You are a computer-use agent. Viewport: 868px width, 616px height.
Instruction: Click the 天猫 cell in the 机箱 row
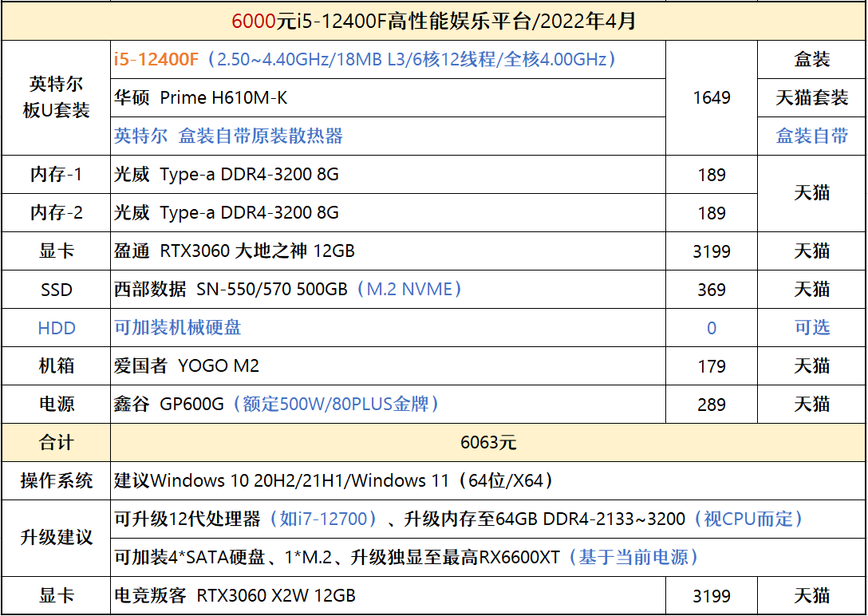pos(811,365)
